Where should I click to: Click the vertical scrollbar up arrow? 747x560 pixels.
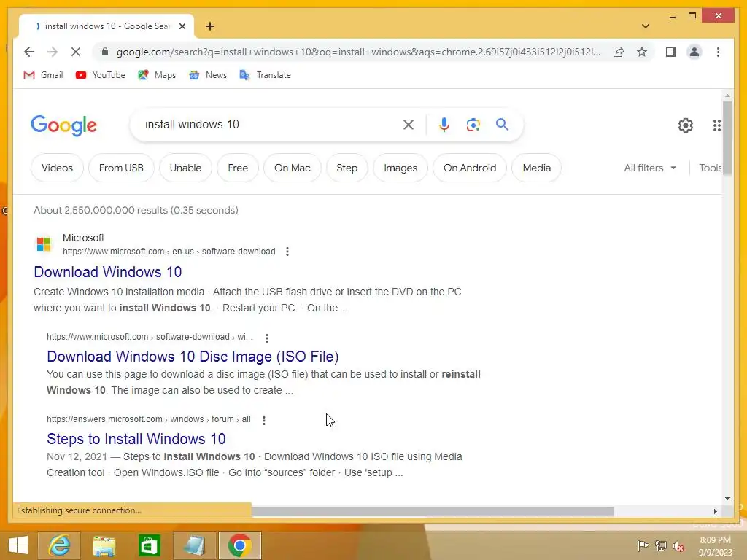727,96
